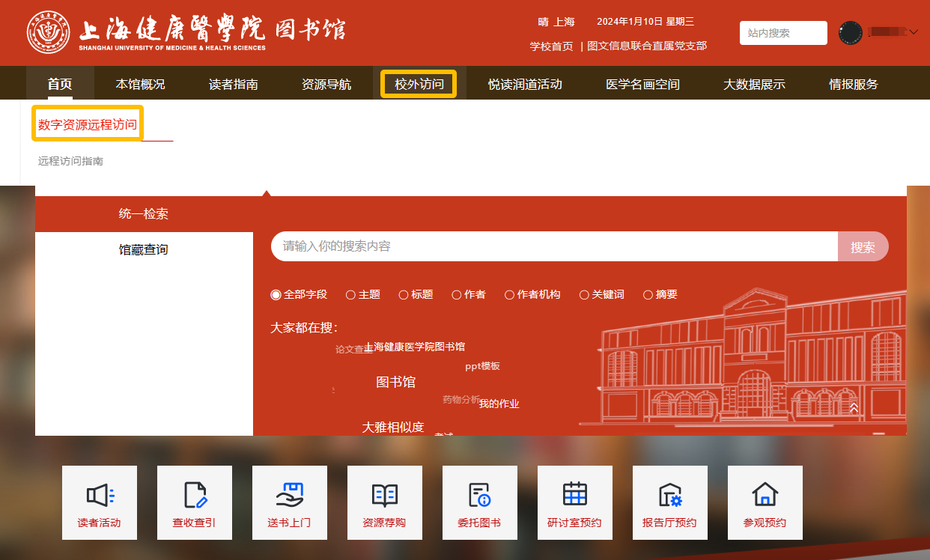
Task: Click the 站内搜索 site search box
Action: pyautogui.click(x=782, y=33)
